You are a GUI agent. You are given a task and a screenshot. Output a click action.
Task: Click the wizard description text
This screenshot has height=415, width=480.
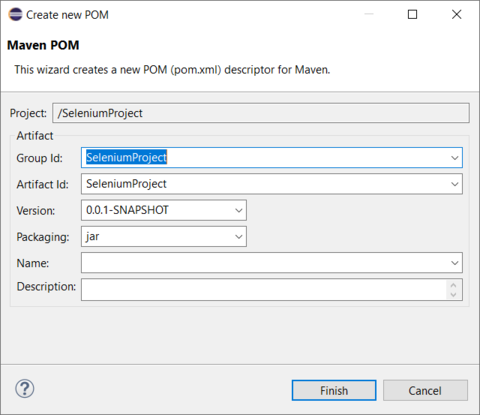tap(172, 70)
